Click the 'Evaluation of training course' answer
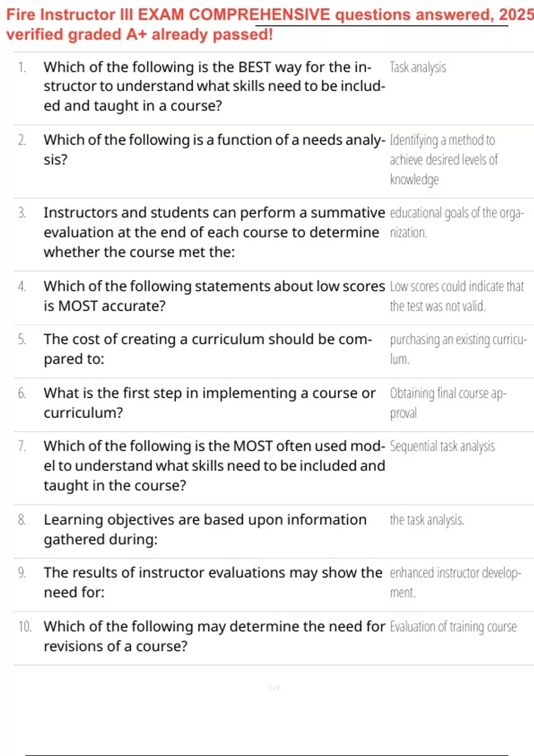Screen dimensions: 534x756 pos(453,627)
